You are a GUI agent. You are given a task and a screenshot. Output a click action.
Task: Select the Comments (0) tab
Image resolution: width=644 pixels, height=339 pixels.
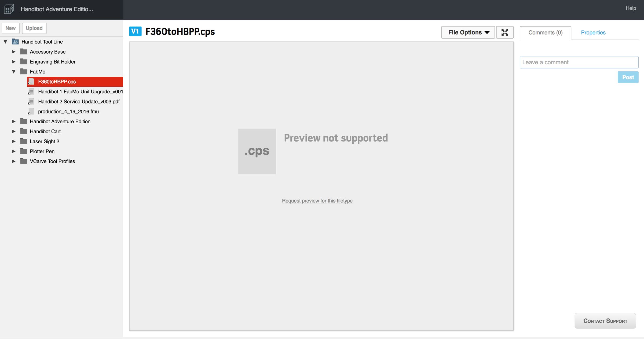(545, 32)
